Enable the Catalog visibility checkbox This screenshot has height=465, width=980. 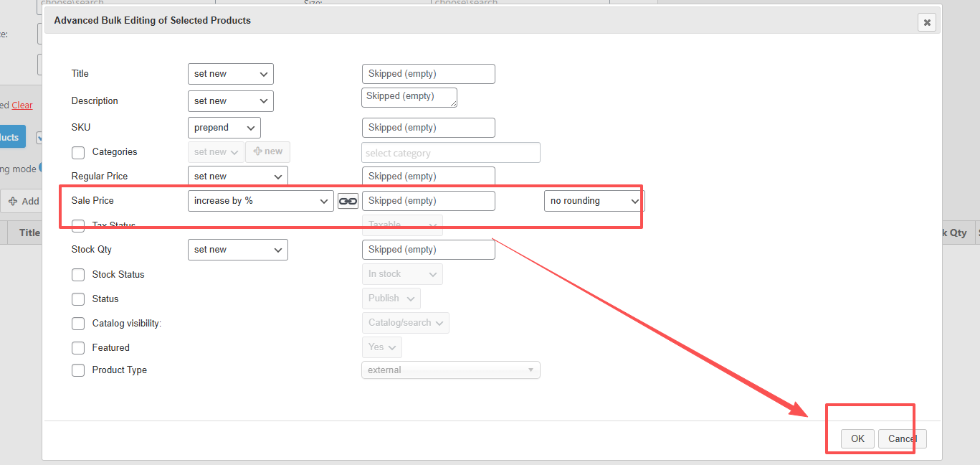[x=77, y=323]
